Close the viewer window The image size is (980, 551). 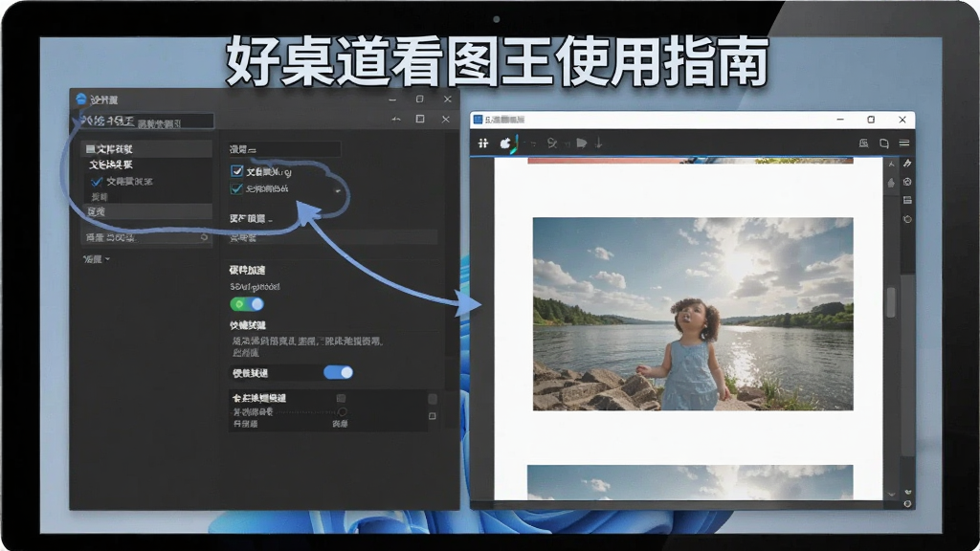tap(902, 120)
